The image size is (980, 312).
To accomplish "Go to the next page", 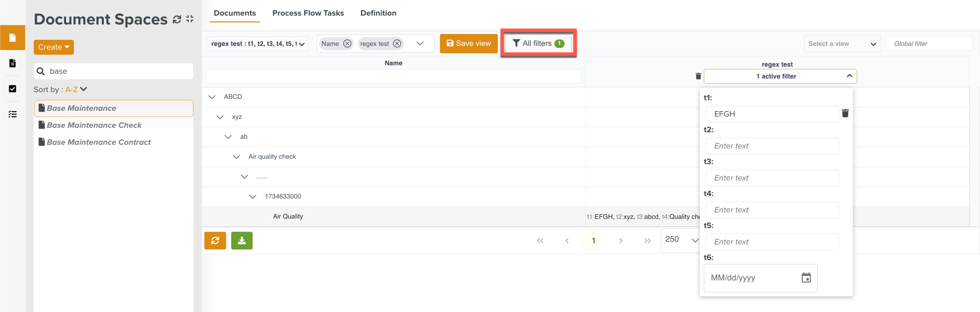I will point(621,241).
